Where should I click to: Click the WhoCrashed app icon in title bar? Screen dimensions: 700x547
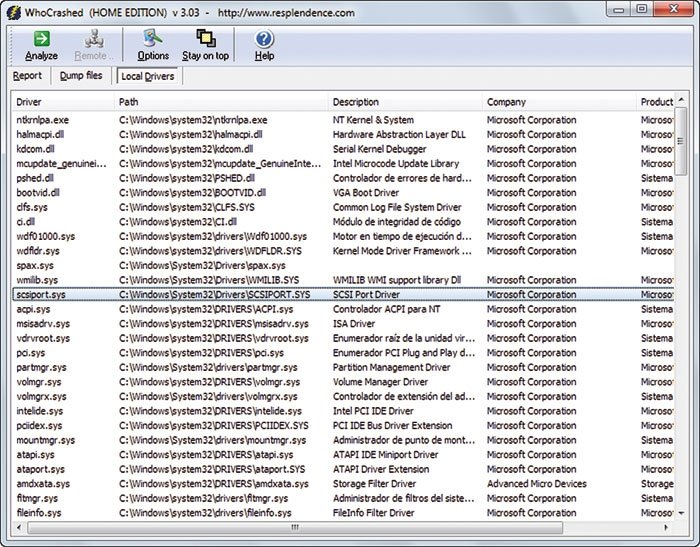click(x=14, y=13)
